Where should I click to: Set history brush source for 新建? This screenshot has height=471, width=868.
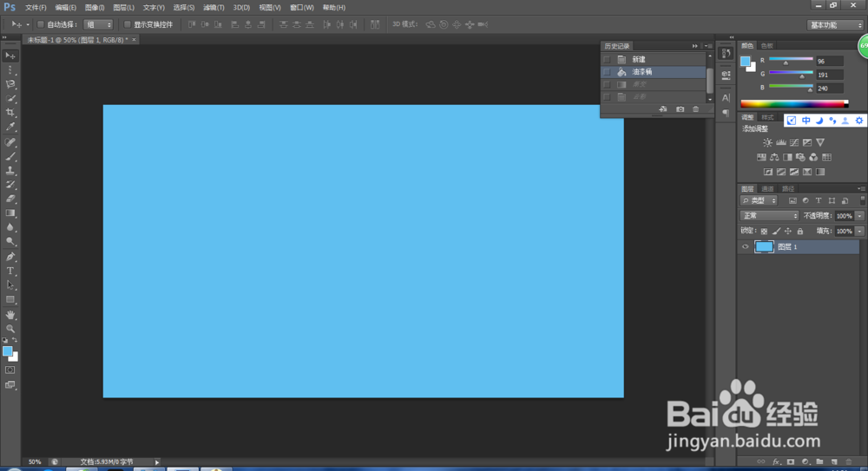click(607, 59)
